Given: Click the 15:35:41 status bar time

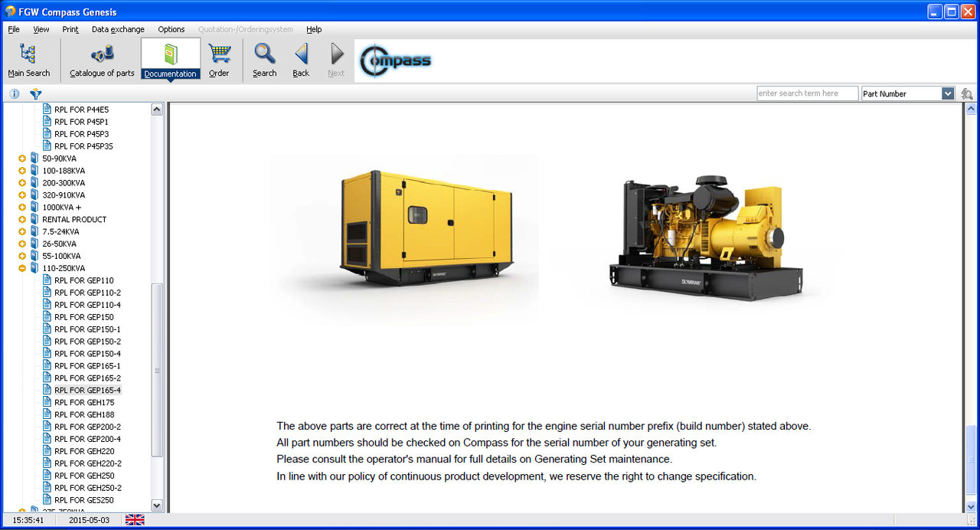Looking at the screenshot, I should 28,520.
